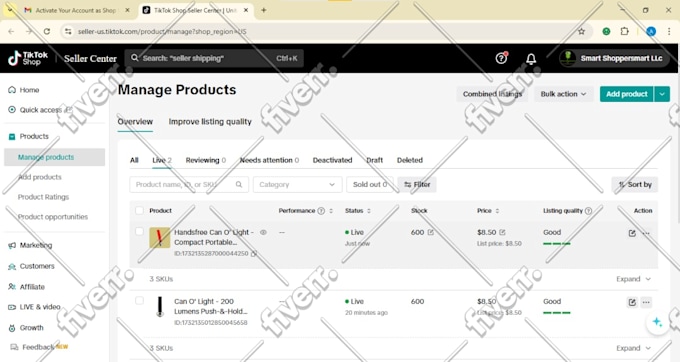The height and width of the screenshot is (362, 680).
Task: Click the Product name, ID, or SKU search field
Action: pyautogui.click(x=189, y=185)
